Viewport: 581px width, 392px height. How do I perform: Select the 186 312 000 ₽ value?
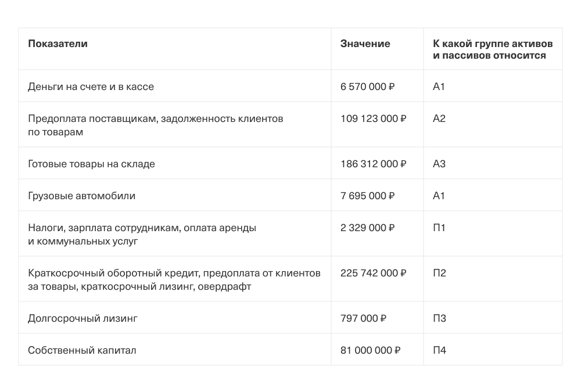pyautogui.click(x=373, y=164)
